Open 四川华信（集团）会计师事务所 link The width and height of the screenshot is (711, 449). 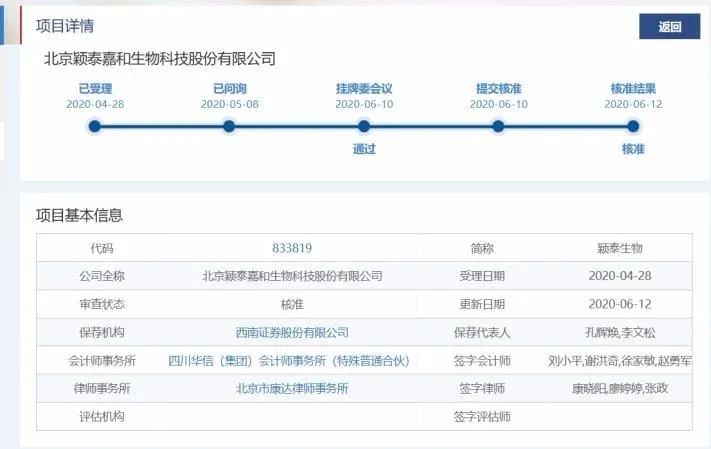289,361
